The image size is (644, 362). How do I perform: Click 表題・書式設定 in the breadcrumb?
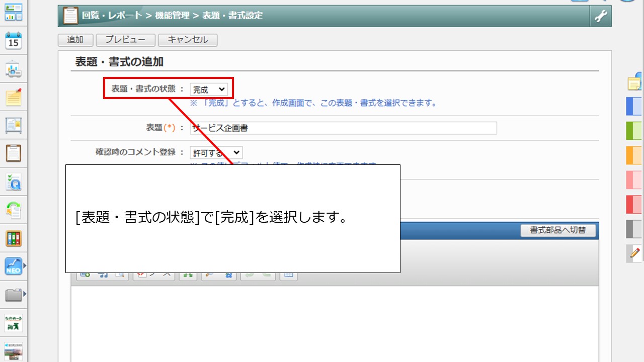click(232, 16)
